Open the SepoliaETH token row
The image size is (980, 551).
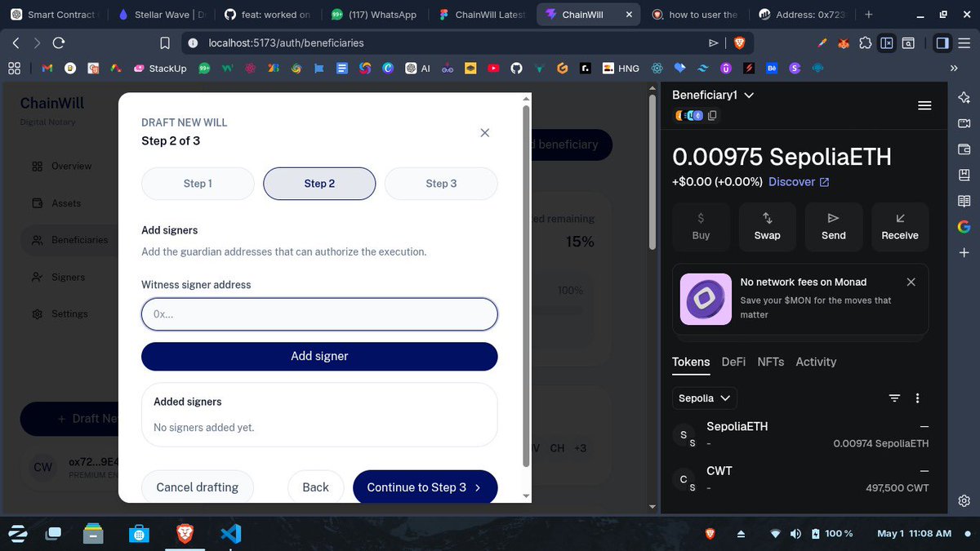click(x=800, y=435)
